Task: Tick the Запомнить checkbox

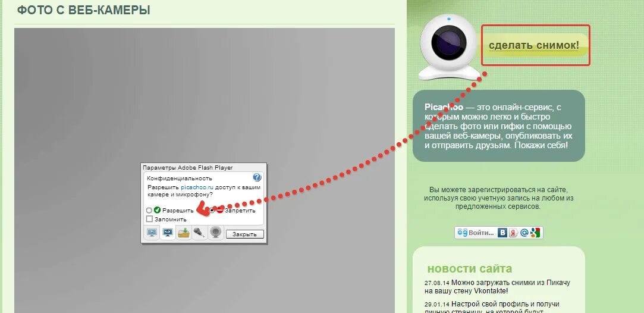Action: coord(149,219)
